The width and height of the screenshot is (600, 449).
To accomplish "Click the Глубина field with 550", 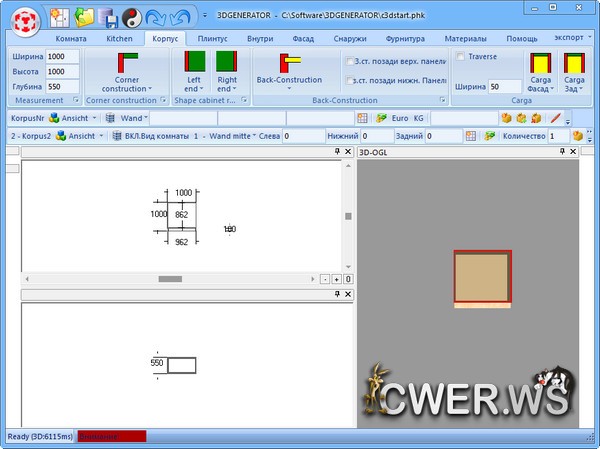I will click(x=62, y=87).
